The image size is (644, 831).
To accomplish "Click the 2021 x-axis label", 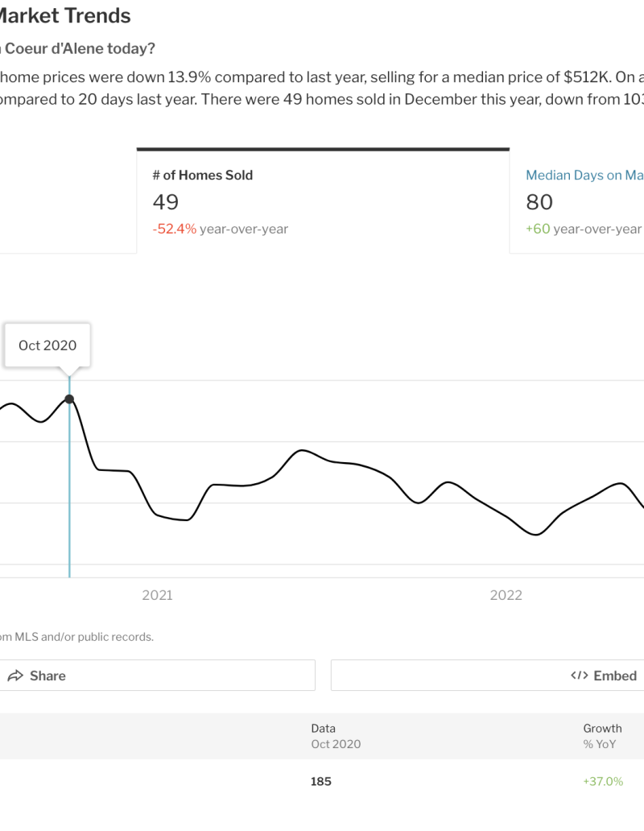I will [x=157, y=595].
